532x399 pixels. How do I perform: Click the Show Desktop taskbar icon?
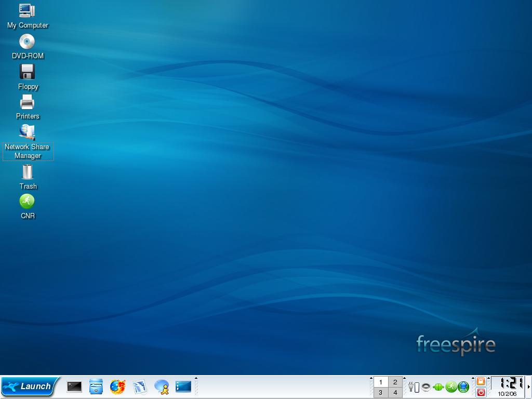(183, 387)
